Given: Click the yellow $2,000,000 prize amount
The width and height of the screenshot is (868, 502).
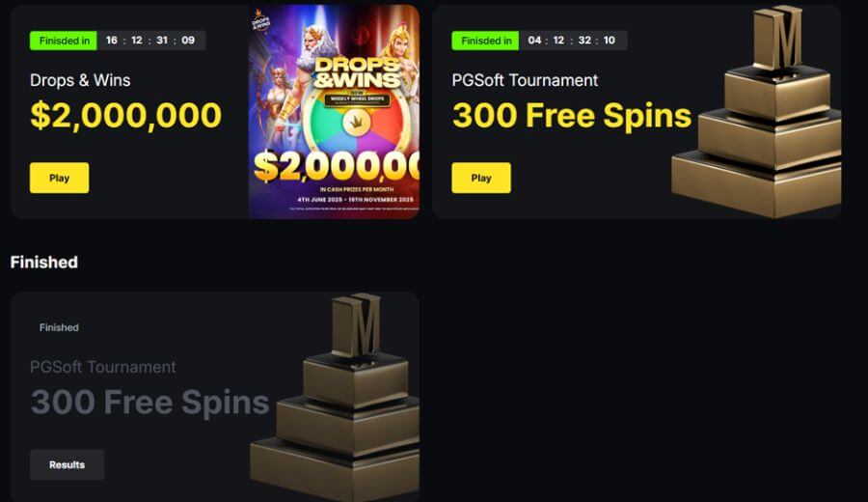Looking at the screenshot, I should 126,115.
